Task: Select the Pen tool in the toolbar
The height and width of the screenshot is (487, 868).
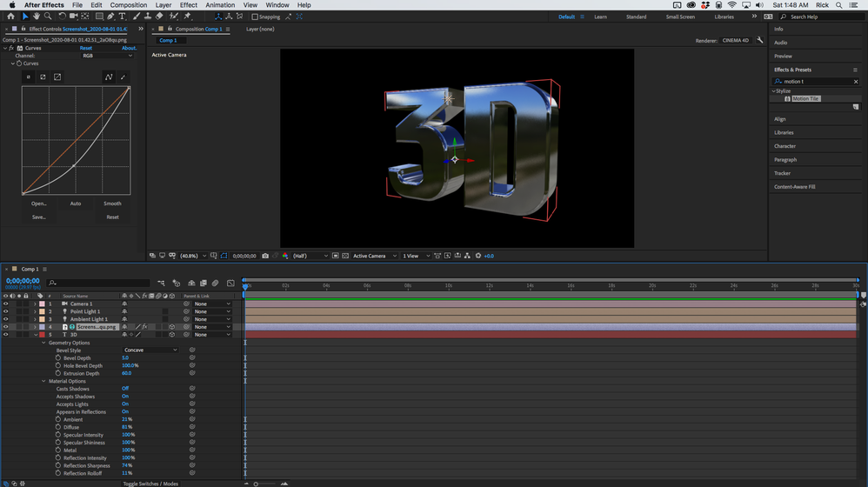Action: coord(110,17)
